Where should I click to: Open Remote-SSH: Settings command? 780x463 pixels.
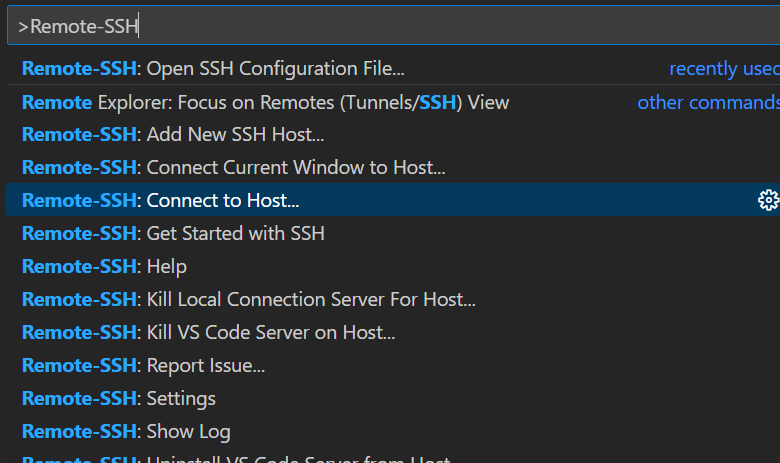coord(392,398)
